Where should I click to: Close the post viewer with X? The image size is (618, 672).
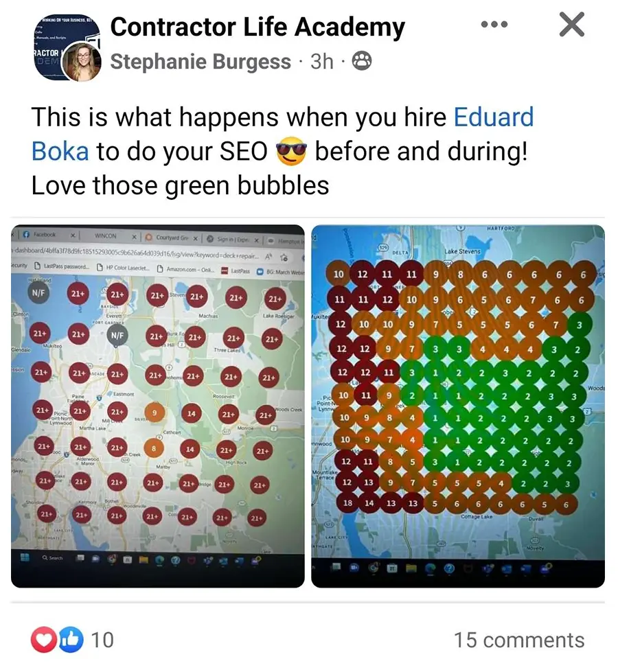coord(571,25)
